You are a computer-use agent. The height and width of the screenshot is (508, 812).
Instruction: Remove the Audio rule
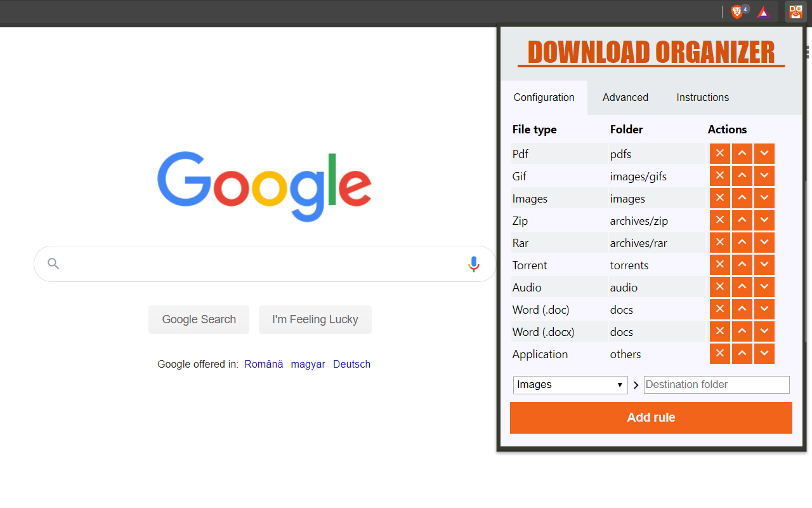[x=720, y=287]
